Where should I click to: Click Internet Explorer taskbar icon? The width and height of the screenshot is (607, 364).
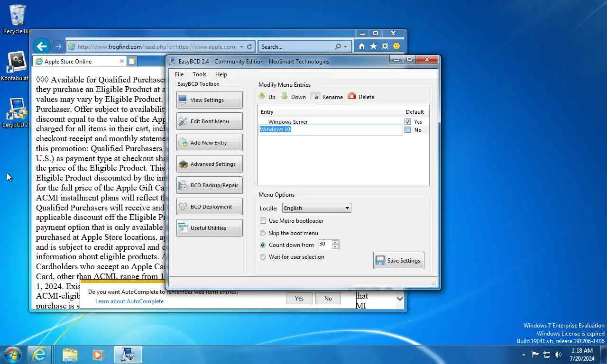39,355
